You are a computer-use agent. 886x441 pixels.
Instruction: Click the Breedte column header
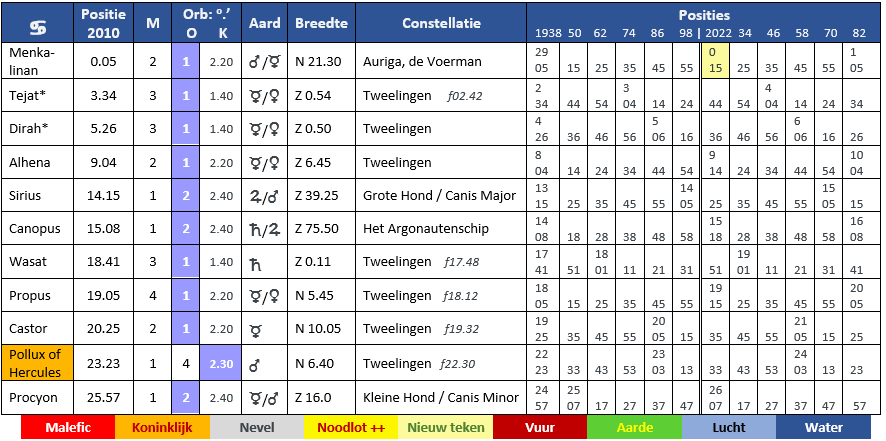[322, 23]
